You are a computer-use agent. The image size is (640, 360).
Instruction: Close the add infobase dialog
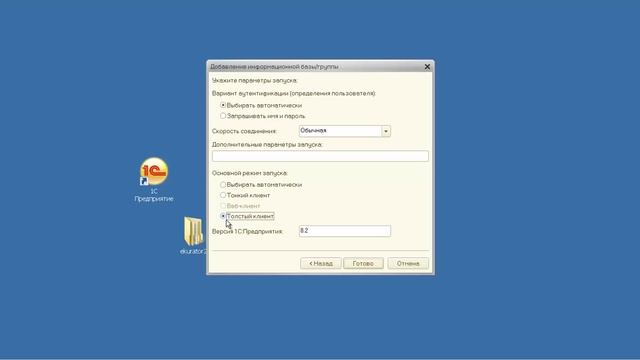427,67
